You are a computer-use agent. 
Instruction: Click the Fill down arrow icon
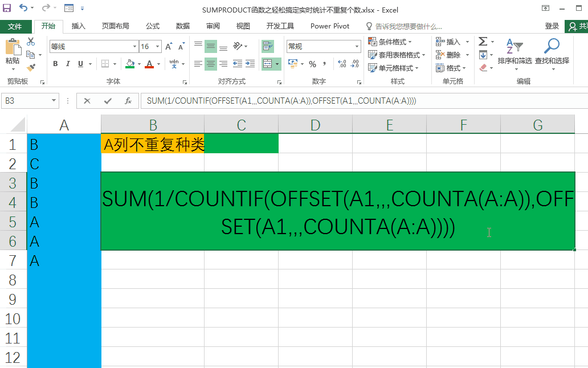click(x=483, y=55)
